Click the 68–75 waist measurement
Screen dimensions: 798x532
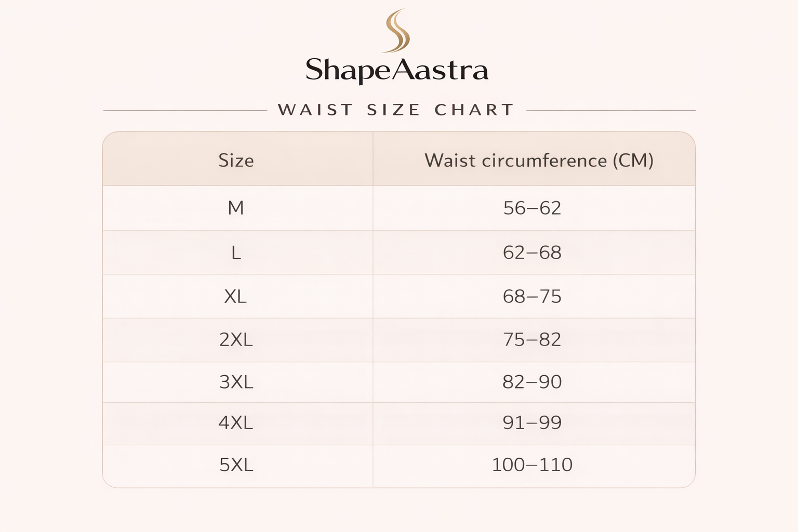(x=532, y=297)
